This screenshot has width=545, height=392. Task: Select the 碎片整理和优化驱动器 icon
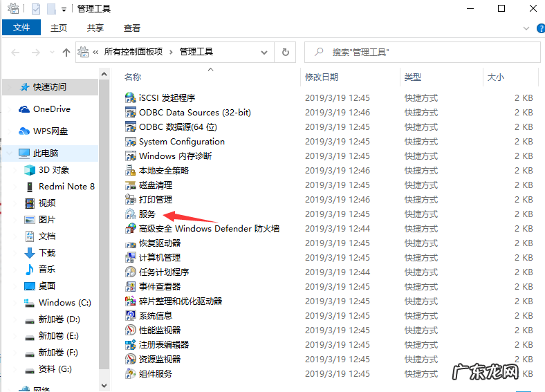tap(130, 301)
